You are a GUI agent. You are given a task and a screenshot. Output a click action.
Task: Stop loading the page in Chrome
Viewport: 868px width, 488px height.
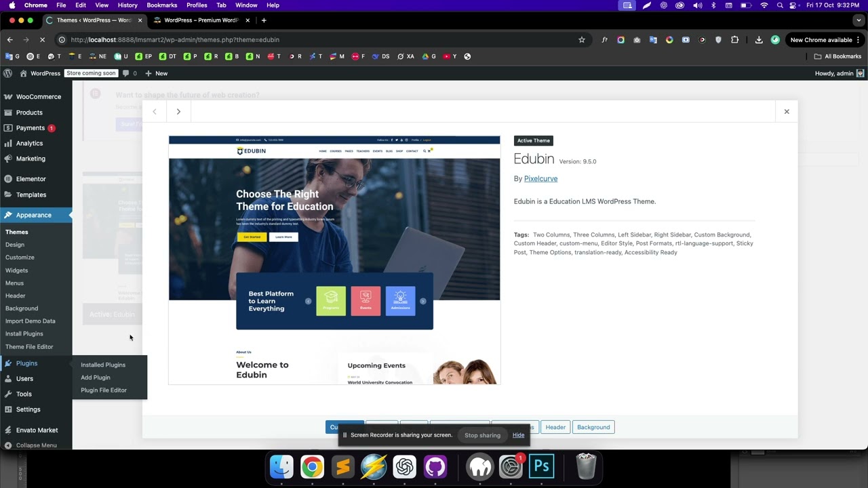tap(42, 40)
